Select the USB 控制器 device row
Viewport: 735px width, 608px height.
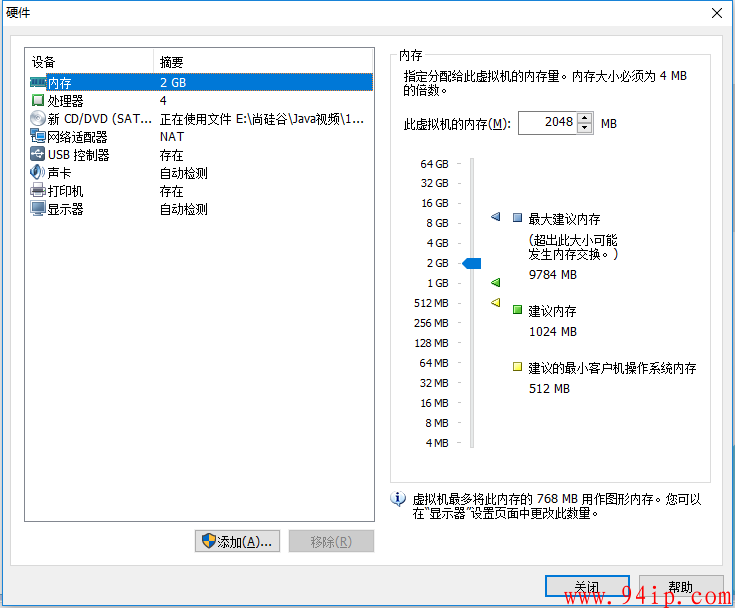click(201, 155)
